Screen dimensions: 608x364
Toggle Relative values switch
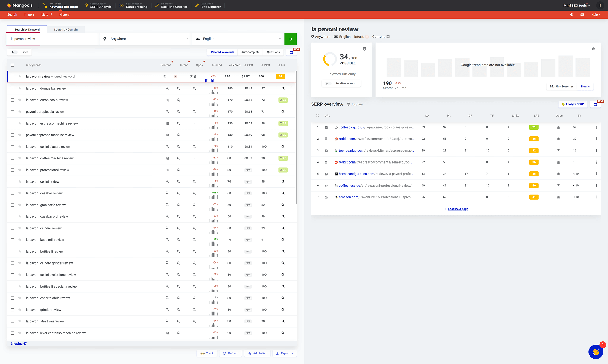pos(328,83)
